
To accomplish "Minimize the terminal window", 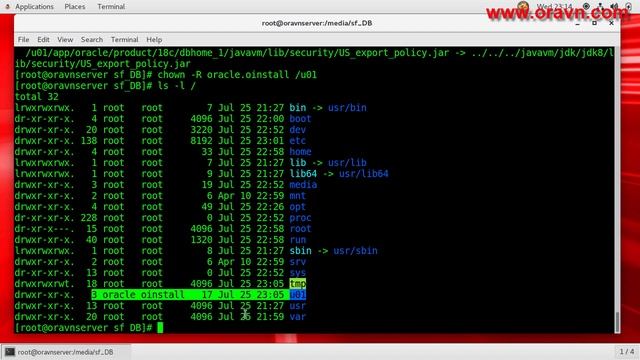I will 578,24.
